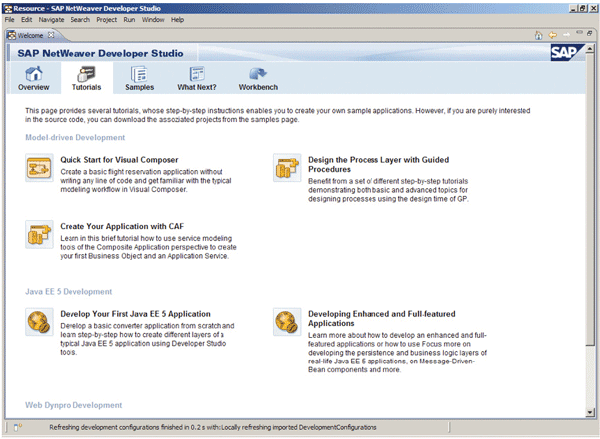Click the Create Your Application with CAF icon
This screenshot has height=439, width=600.
coord(39,234)
